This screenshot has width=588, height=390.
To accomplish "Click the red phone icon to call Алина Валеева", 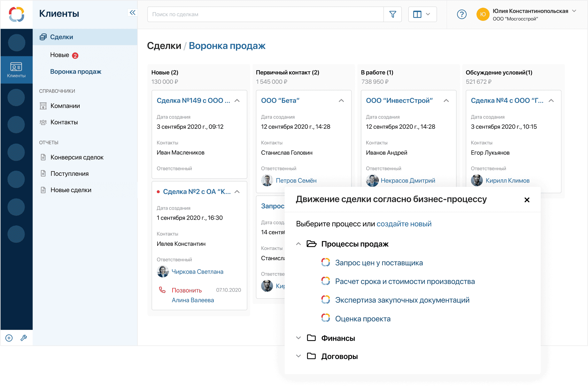I will click(162, 290).
